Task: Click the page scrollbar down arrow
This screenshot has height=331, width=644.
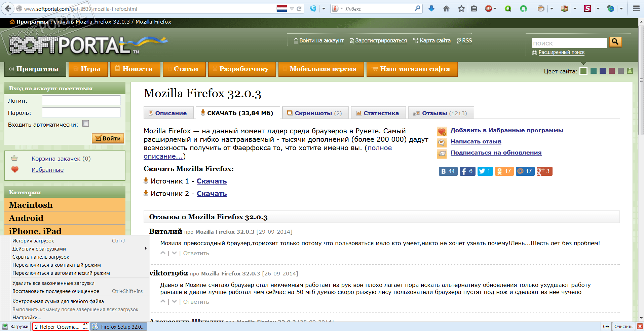Action: (x=641, y=318)
